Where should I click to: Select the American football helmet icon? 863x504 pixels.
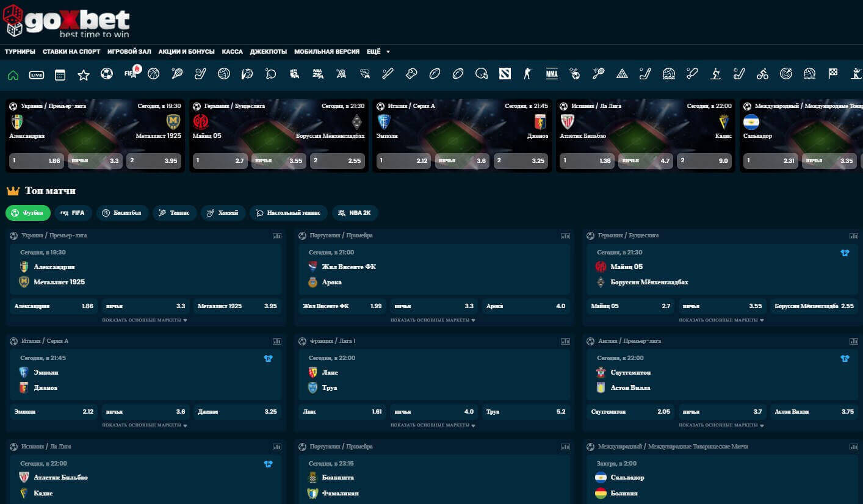[482, 74]
